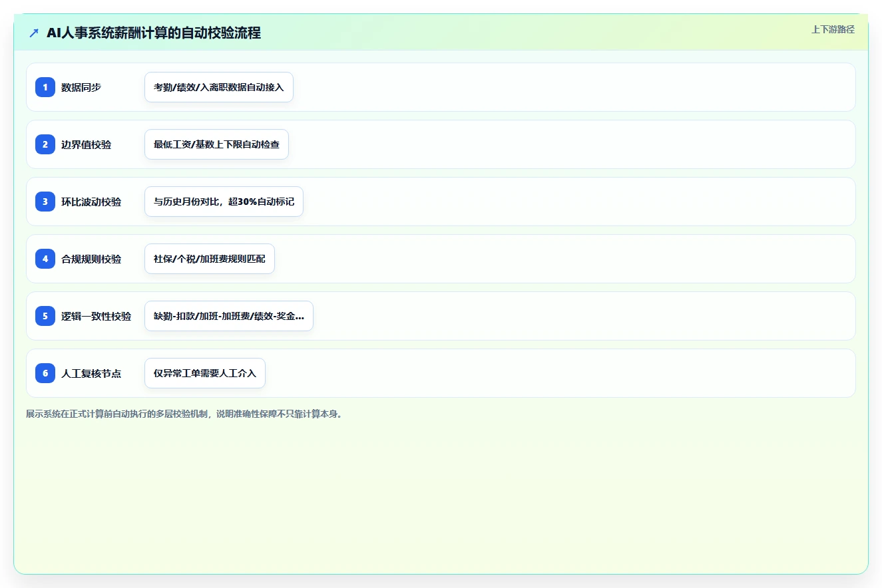Select the step 4 number badge
This screenshot has width=882, height=588.
(45, 259)
